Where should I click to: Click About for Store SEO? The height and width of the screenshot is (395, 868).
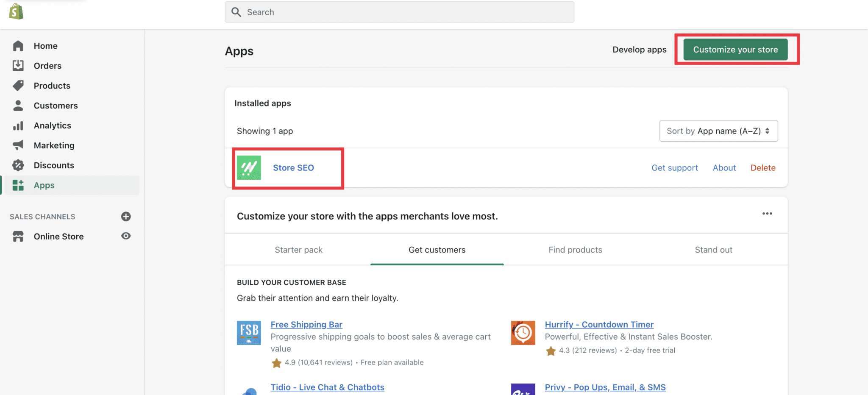[724, 168]
